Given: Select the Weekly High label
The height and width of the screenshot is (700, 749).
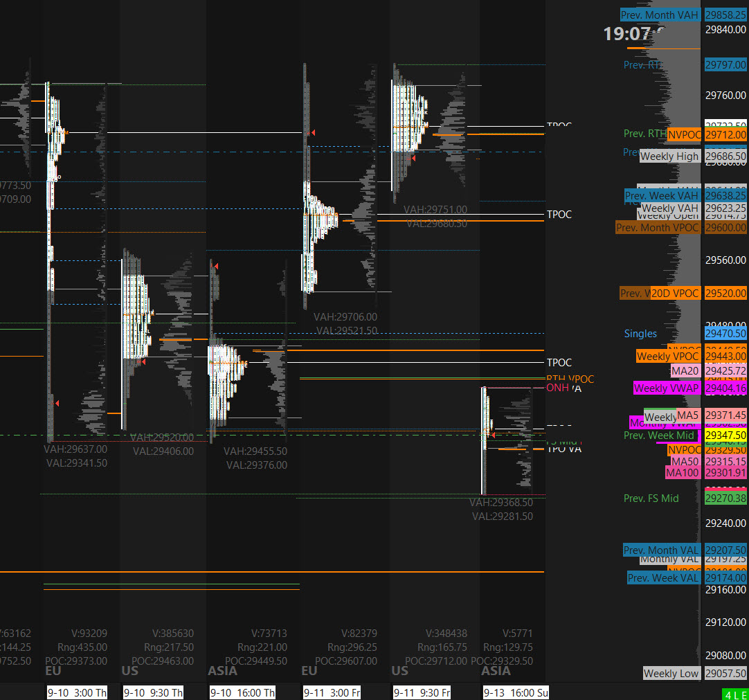Looking at the screenshot, I should [x=669, y=156].
